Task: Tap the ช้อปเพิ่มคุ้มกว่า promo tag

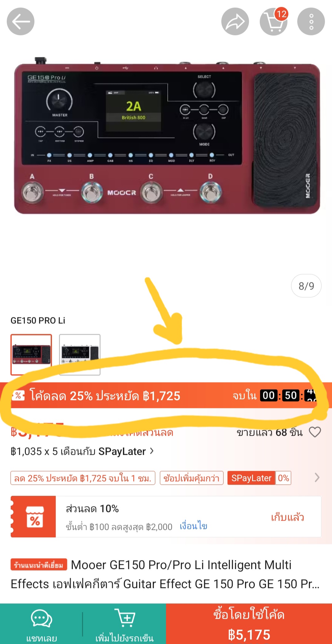Action: point(192,478)
